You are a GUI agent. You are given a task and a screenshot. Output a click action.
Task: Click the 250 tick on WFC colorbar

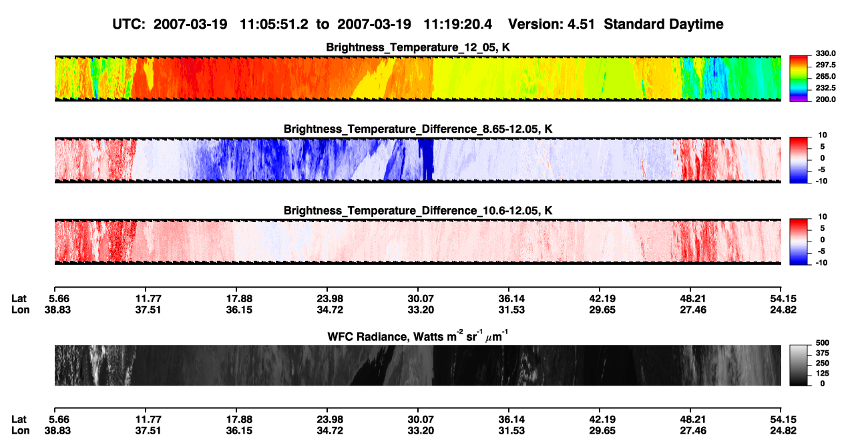click(823, 363)
